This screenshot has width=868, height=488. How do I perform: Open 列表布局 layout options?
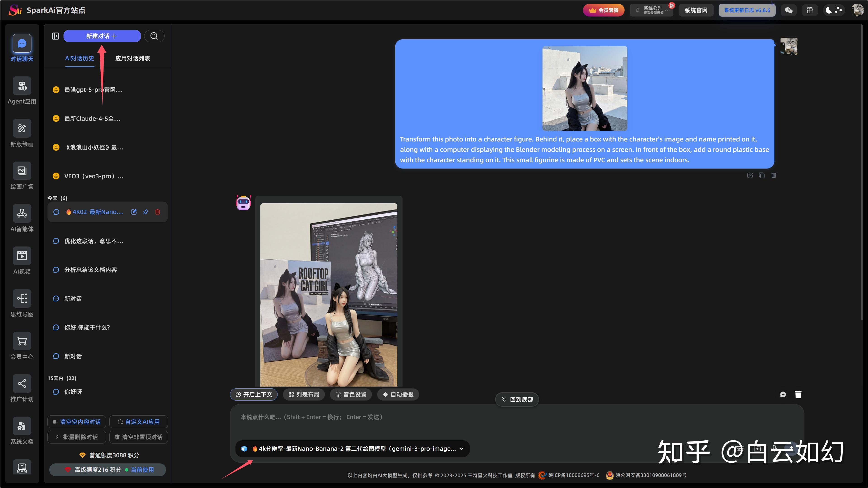tap(304, 394)
